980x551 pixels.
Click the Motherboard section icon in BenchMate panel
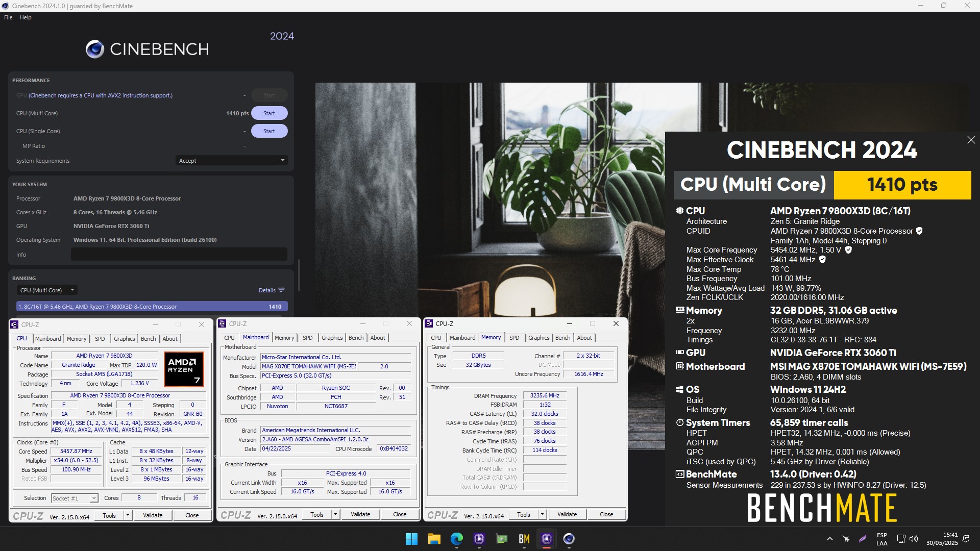tap(679, 366)
